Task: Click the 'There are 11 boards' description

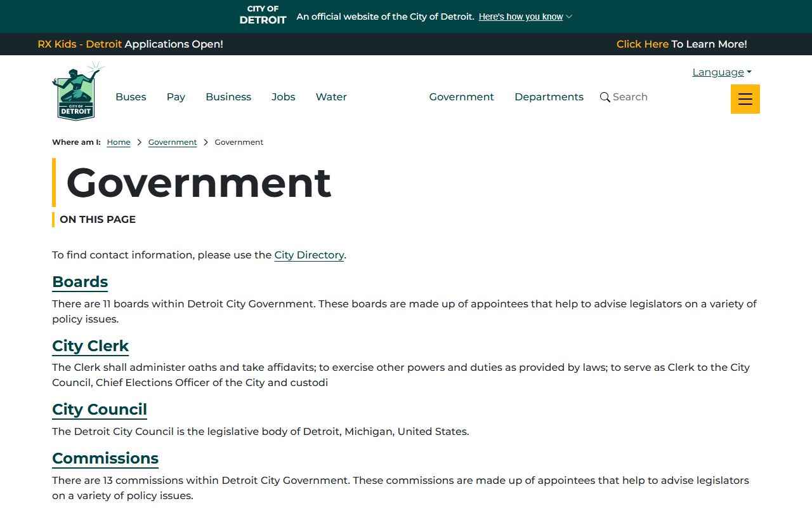Action: click(x=404, y=311)
